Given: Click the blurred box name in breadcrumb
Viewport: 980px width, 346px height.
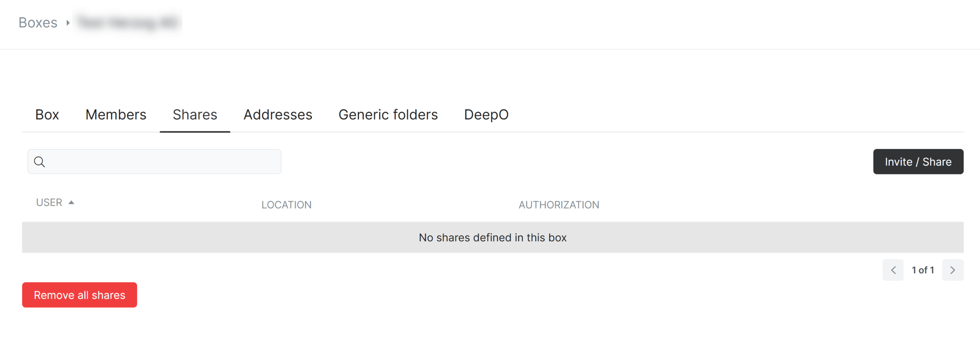Looking at the screenshot, I should click(x=127, y=23).
